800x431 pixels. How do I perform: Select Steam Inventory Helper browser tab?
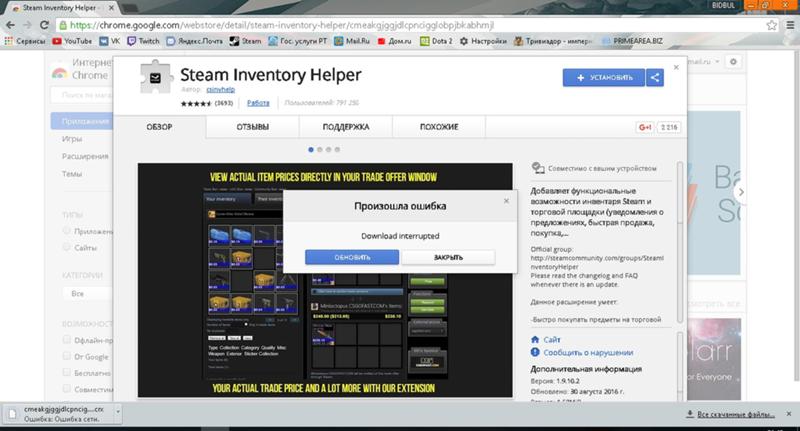point(62,8)
